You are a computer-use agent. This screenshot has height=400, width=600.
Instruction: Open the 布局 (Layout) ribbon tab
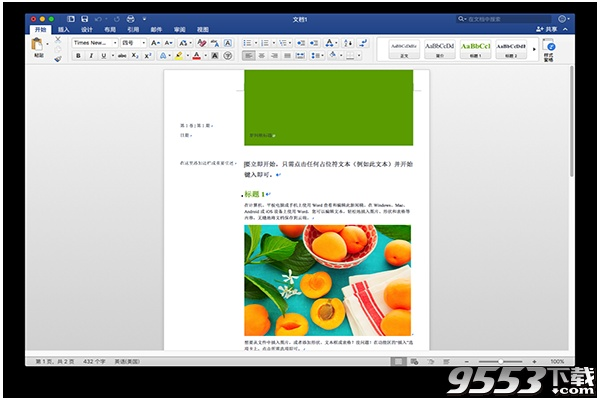[109, 30]
